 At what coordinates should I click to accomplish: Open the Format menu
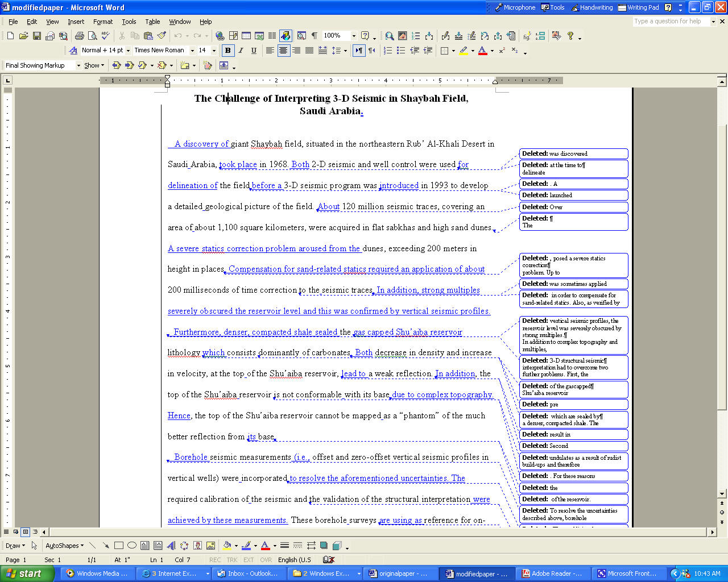(x=103, y=22)
